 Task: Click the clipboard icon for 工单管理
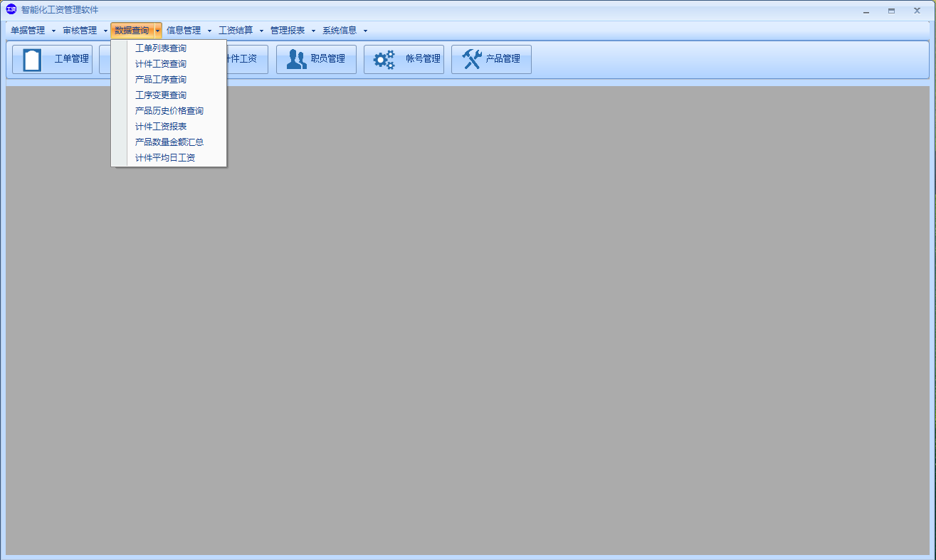(x=32, y=59)
